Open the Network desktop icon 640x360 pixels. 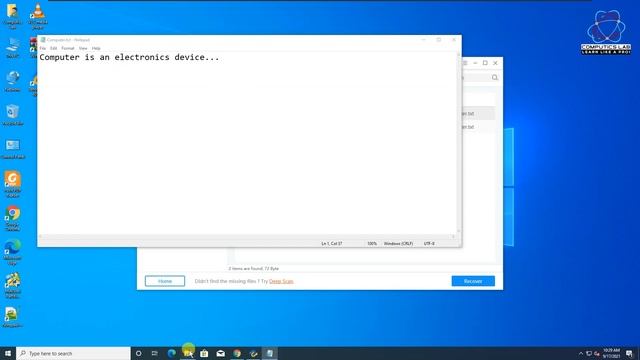point(13,80)
